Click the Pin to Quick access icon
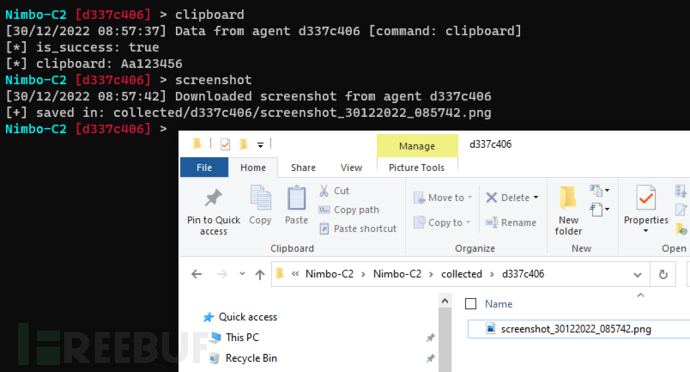 tap(213, 198)
